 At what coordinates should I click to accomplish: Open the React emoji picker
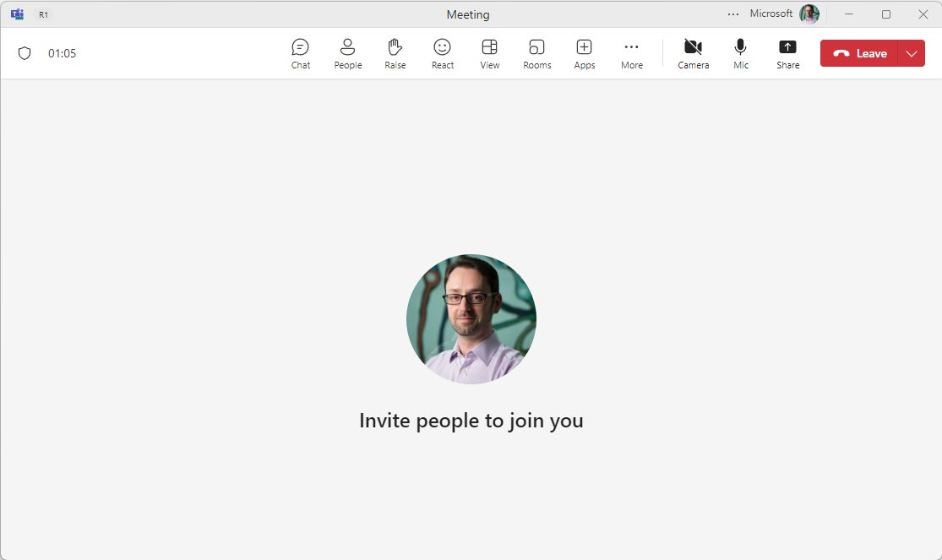tap(443, 53)
